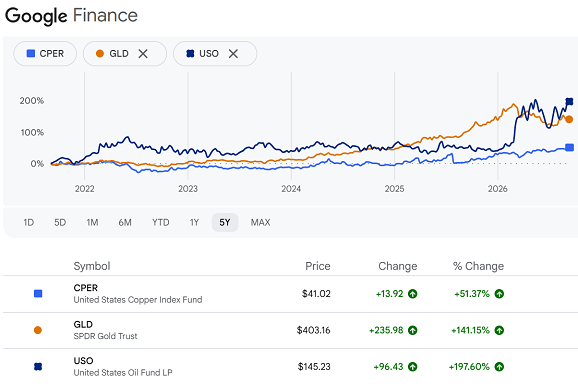Switch chart range to 6M
578x386 pixels.
click(x=125, y=223)
